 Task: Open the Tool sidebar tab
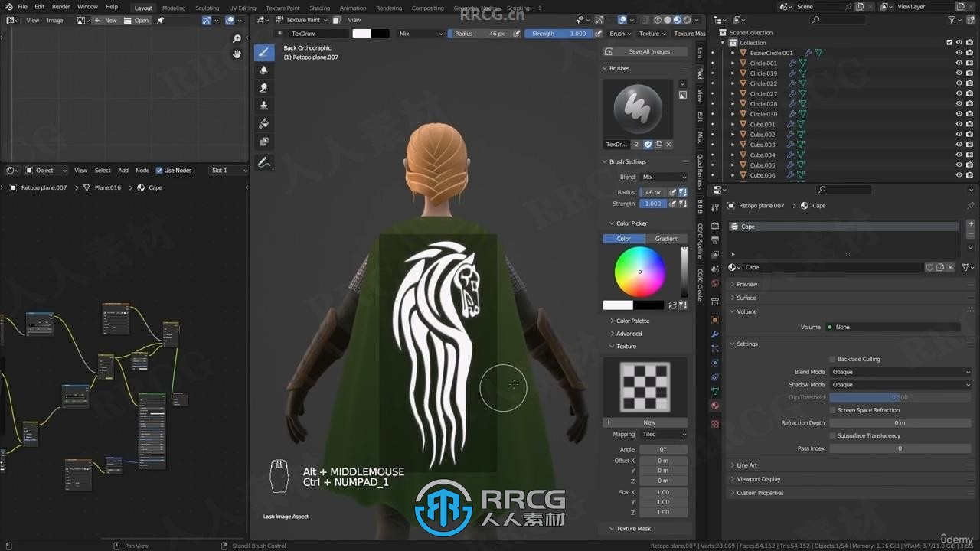click(x=699, y=74)
